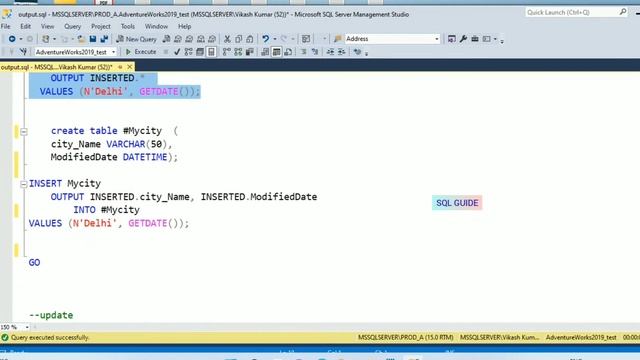Toggle Include Actual Execution Plan

[x=227, y=52]
